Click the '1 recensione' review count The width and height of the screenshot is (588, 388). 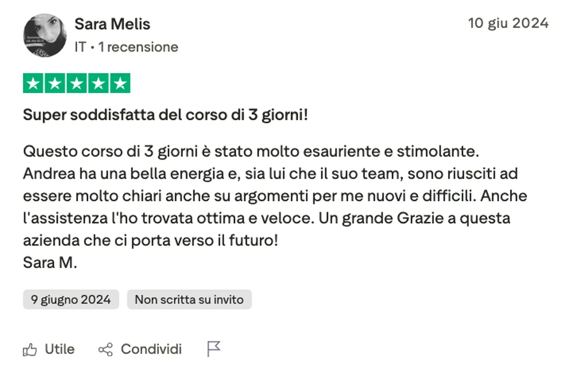click(x=138, y=47)
